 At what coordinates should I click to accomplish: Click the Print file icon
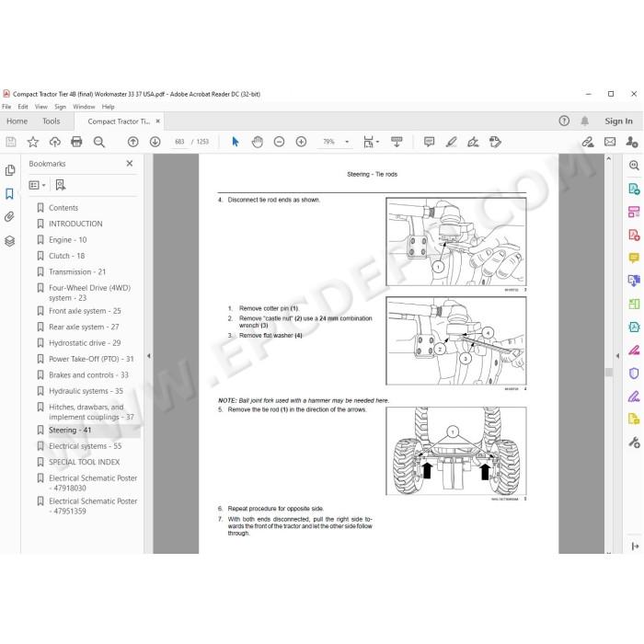pos(76,142)
